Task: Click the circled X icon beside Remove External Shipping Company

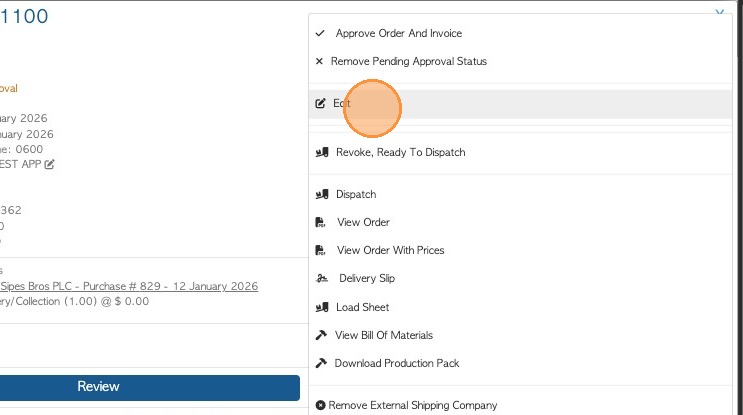Action: [320, 405]
